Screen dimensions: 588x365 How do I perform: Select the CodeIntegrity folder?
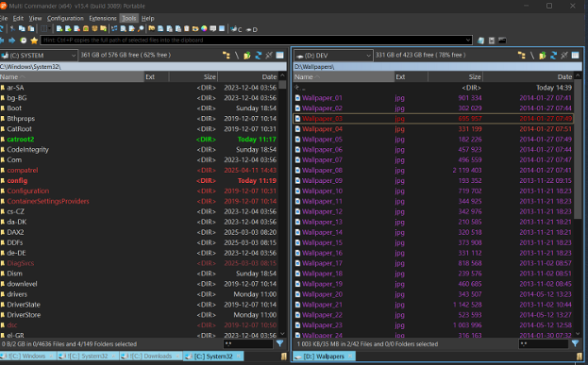click(140, 150)
